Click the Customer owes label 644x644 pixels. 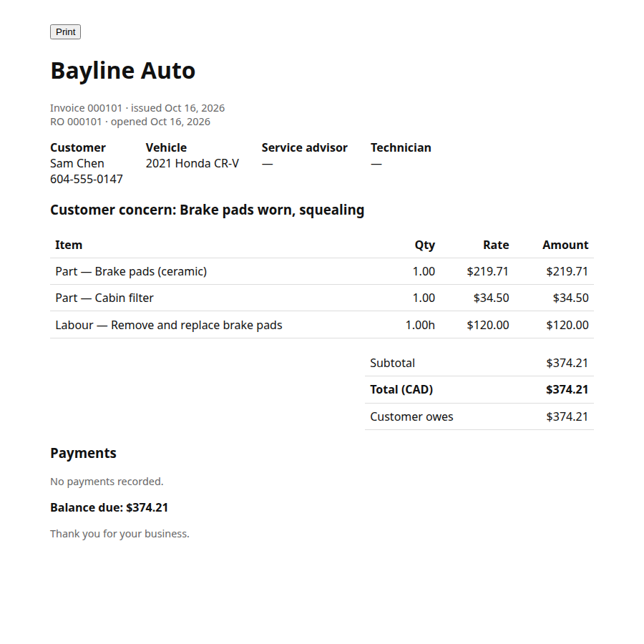coord(411,416)
